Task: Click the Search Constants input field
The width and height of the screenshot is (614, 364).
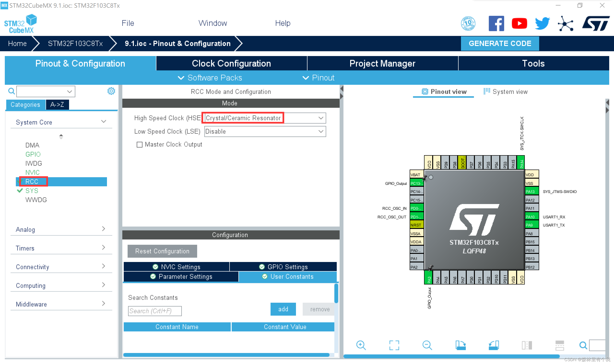Action: click(154, 311)
